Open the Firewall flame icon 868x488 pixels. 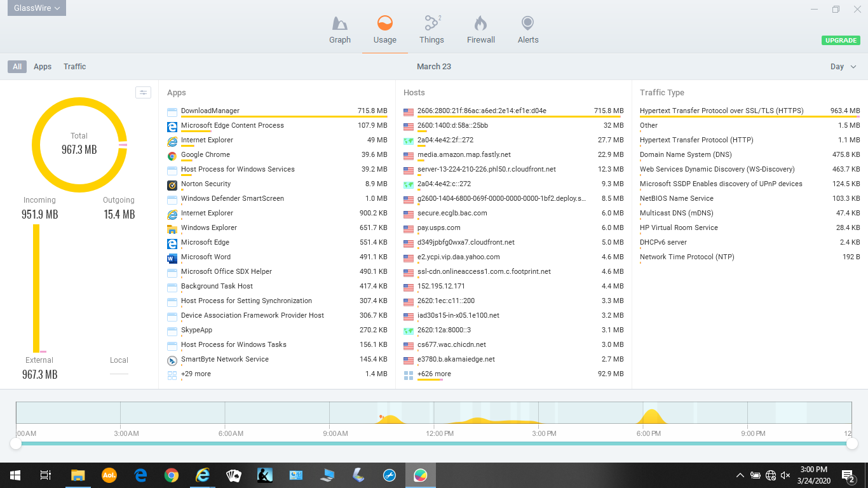tap(480, 25)
